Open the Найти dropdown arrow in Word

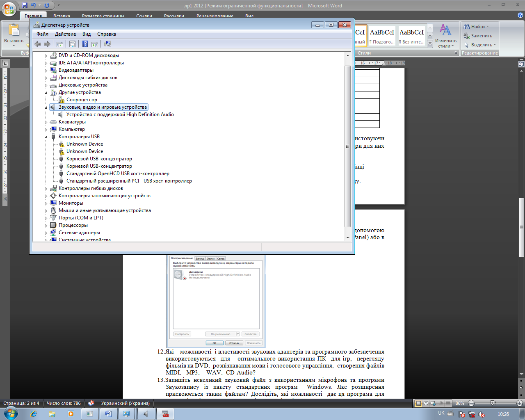(488, 27)
